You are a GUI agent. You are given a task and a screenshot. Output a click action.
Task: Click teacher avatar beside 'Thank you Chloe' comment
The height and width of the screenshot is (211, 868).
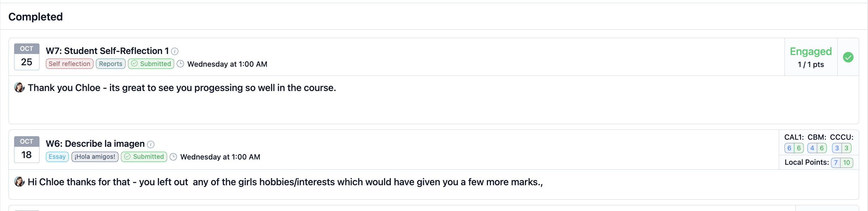point(19,88)
